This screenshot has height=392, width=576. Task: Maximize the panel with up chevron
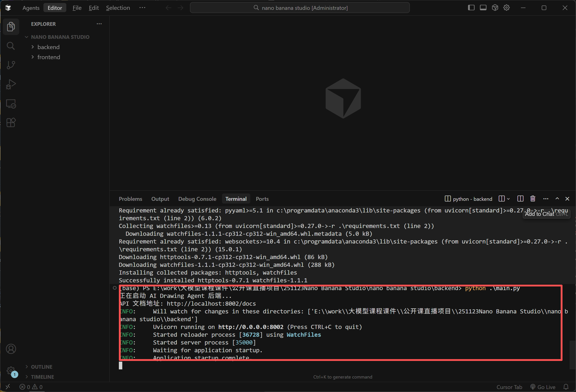(x=557, y=199)
